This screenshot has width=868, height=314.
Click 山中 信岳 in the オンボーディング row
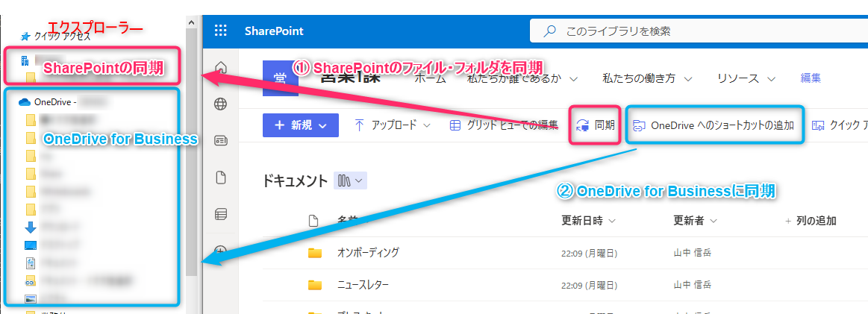692,253
